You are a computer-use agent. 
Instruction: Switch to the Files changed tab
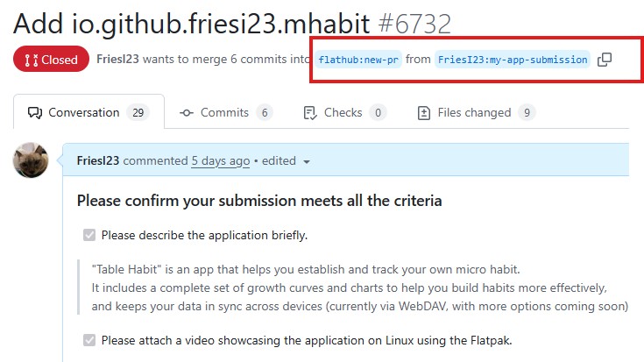click(x=477, y=112)
